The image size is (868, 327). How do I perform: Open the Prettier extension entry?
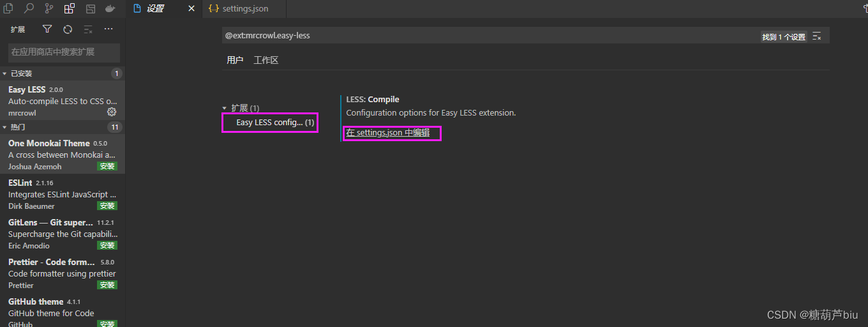pos(63,273)
